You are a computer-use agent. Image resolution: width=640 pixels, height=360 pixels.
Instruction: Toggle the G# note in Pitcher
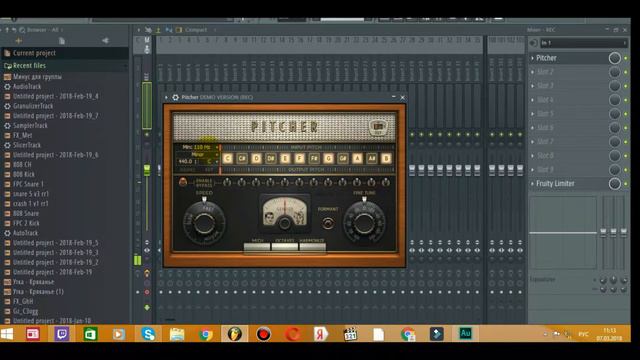pos(343,158)
